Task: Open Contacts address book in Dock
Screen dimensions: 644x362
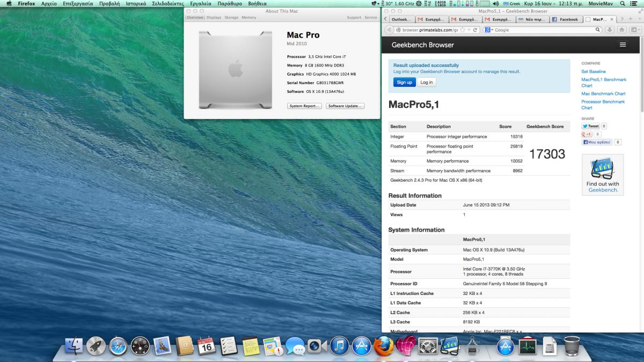Action: (x=185, y=346)
